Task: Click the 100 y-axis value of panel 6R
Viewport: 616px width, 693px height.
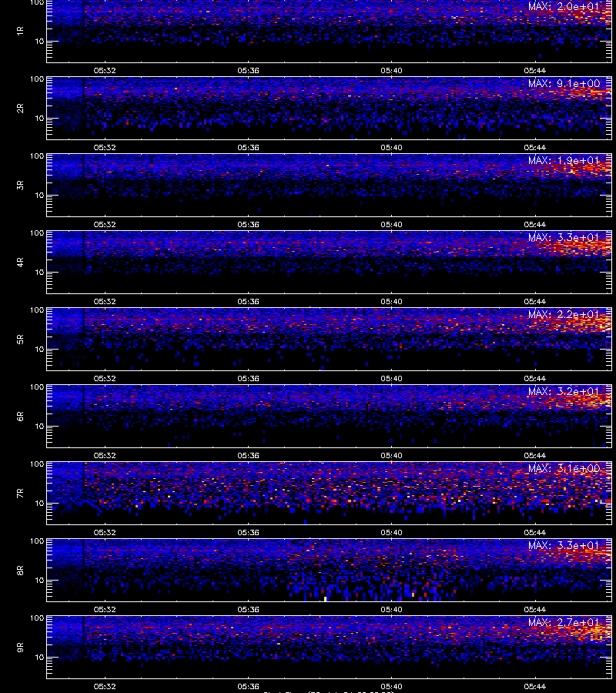Action: click(37, 387)
